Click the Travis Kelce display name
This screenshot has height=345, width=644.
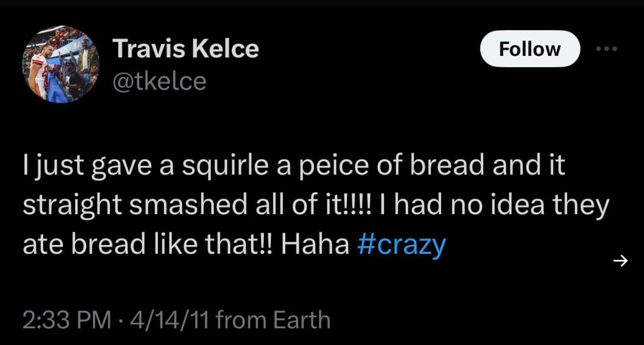(x=186, y=49)
